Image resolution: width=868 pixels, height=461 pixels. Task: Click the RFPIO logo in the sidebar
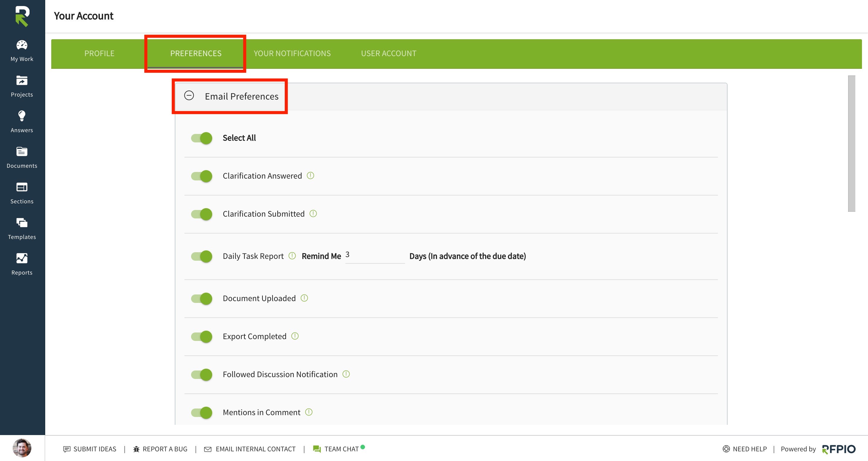[22, 16]
